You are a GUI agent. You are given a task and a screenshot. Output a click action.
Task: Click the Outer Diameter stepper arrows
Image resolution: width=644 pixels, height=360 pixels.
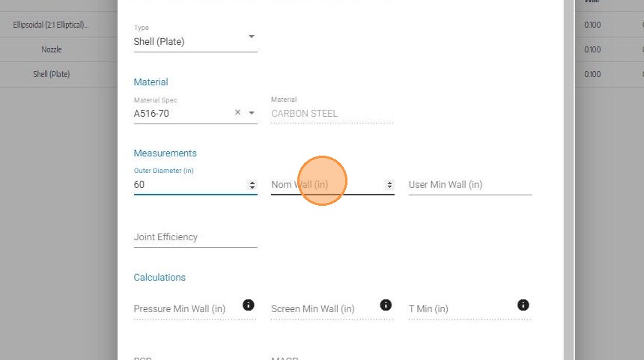pos(252,185)
